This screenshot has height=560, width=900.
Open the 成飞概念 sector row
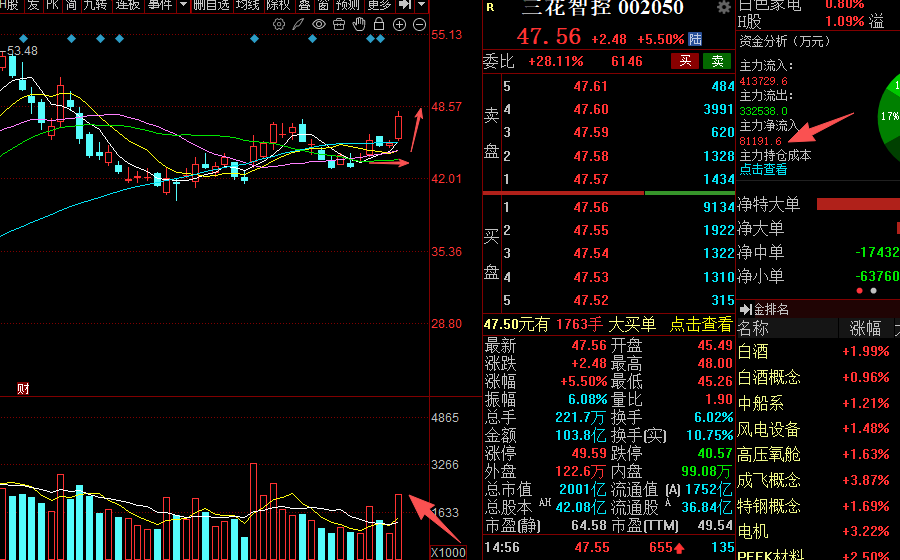[x=818, y=480]
